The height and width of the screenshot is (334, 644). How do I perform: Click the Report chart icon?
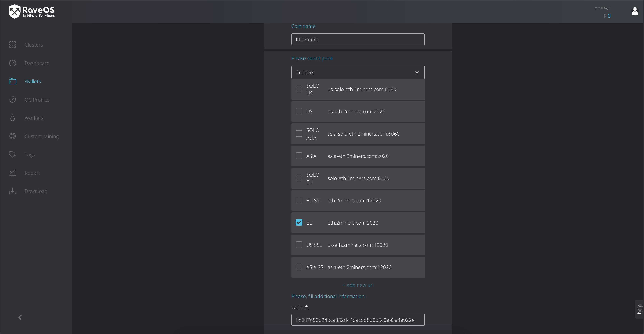13,173
